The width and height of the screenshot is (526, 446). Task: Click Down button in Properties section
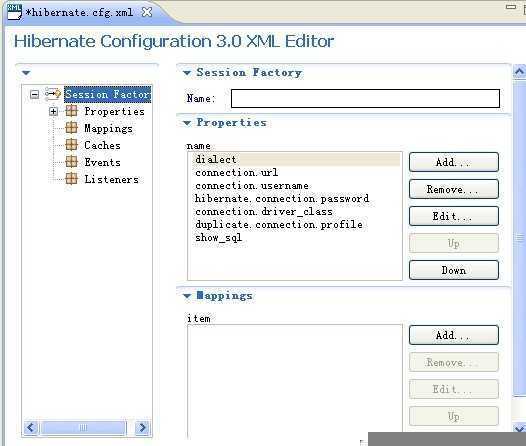coord(454,270)
